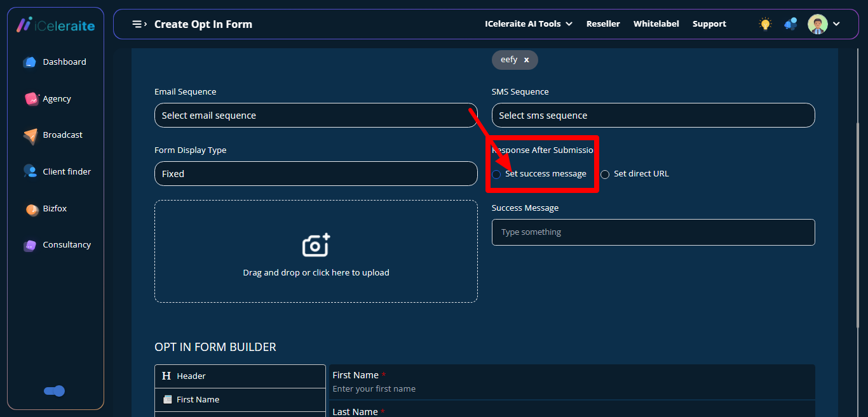The height and width of the screenshot is (417, 868).
Task: Click the Consultancy sidebar icon
Action: tap(30, 245)
